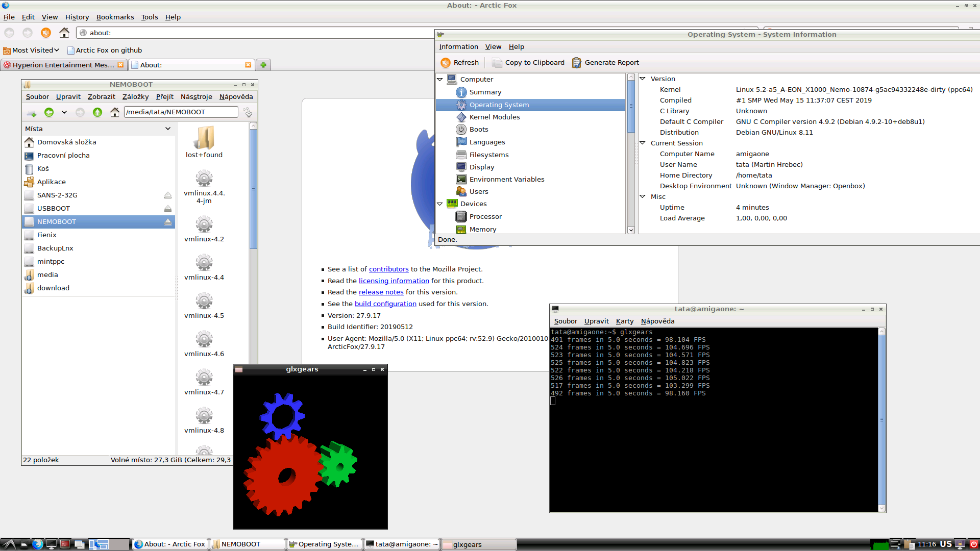The width and height of the screenshot is (980, 551).
Task: Open the vmlinux-4.5 file icon
Action: tap(204, 301)
